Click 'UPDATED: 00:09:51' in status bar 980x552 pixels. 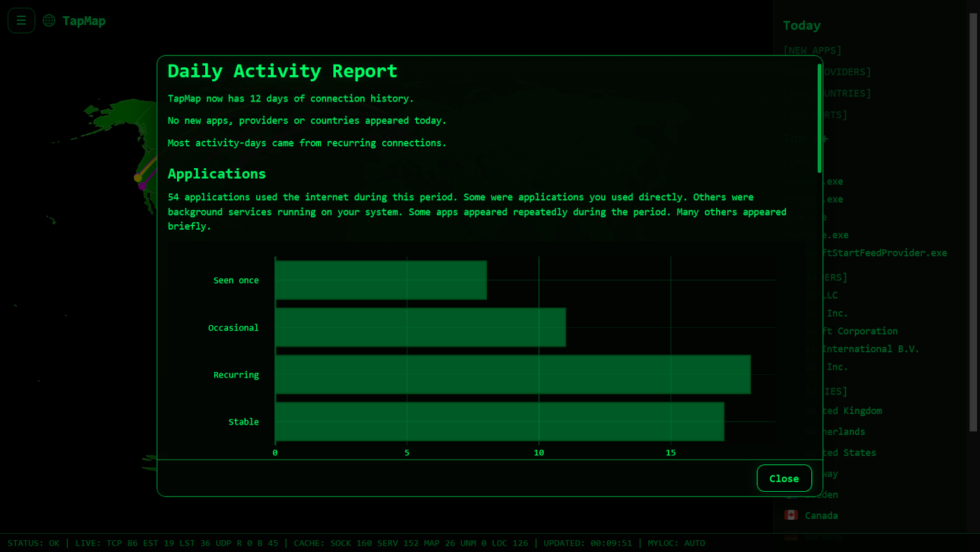point(587,543)
